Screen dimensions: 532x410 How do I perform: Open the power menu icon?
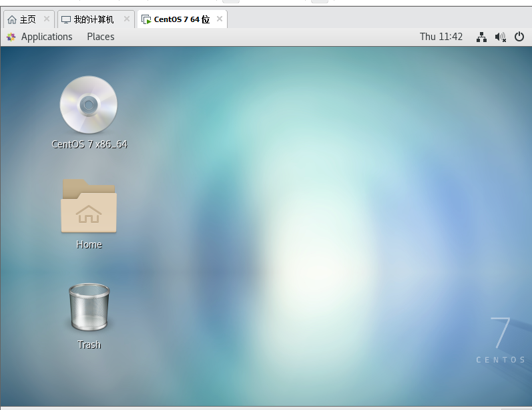[x=519, y=37]
